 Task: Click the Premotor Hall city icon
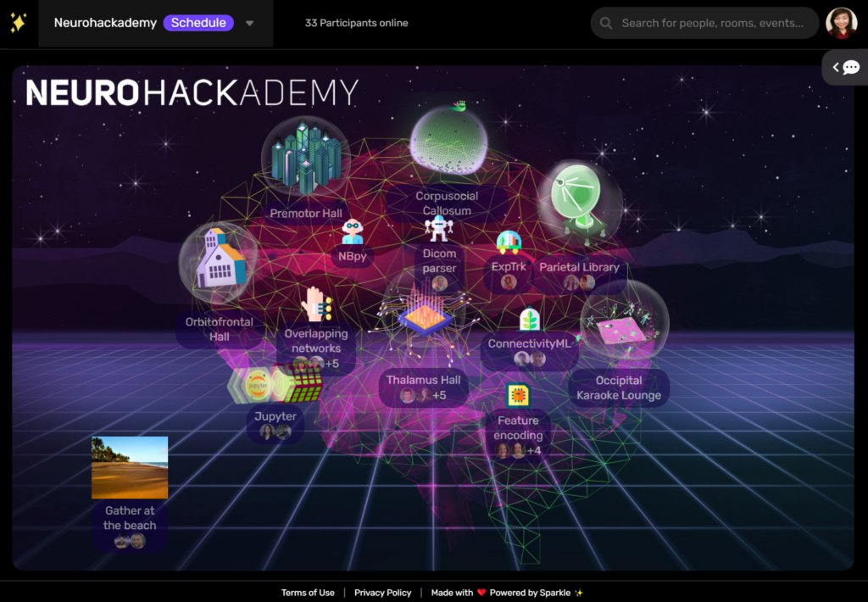pyautogui.click(x=305, y=157)
